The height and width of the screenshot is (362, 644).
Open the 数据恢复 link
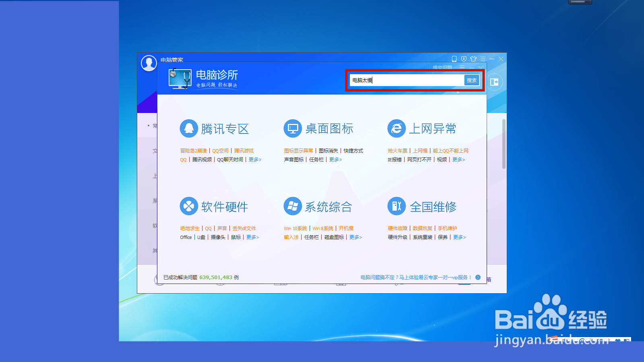pyautogui.click(x=423, y=228)
